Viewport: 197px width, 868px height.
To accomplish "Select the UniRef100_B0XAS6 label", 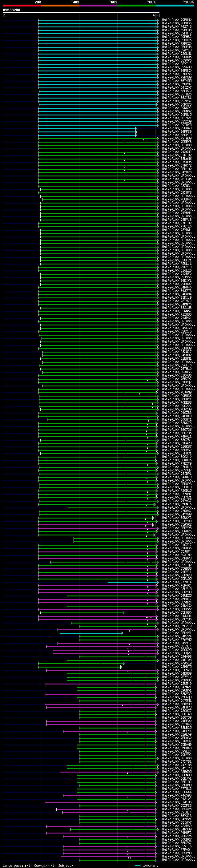I will pos(177,372).
